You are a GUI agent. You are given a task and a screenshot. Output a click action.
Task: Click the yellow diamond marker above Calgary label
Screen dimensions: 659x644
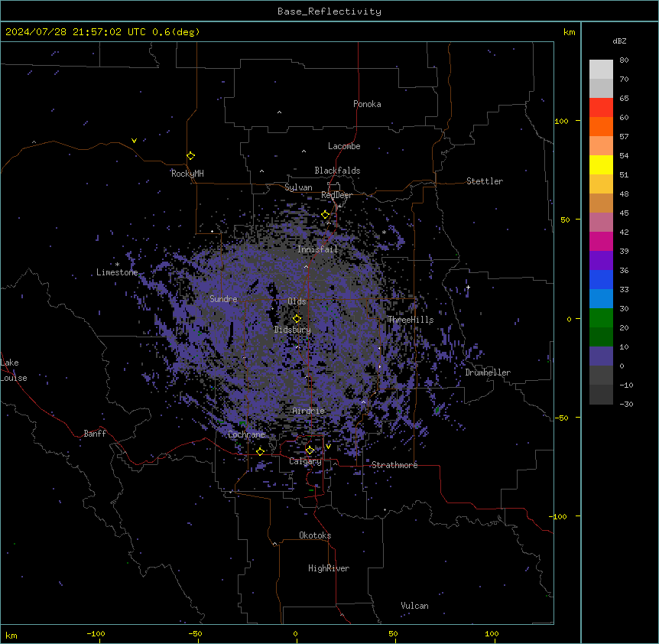[x=310, y=450]
